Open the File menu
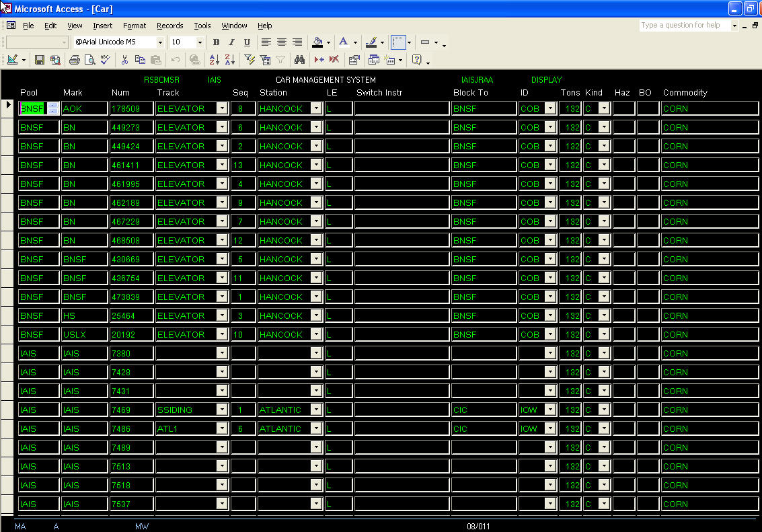Screen dimensions: 762x532 (28, 26)
